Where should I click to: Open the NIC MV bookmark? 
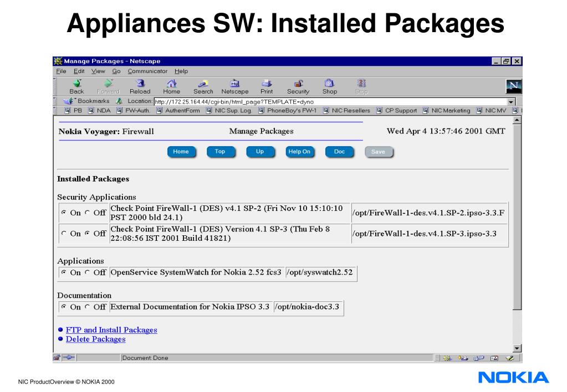click(491, 111)
